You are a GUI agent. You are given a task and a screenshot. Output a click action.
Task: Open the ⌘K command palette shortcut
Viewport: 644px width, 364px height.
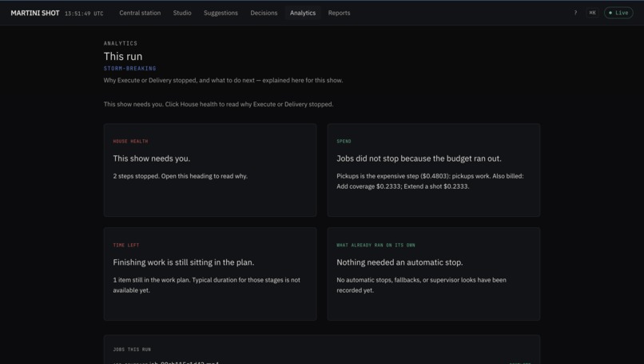(x=592, y=13)
